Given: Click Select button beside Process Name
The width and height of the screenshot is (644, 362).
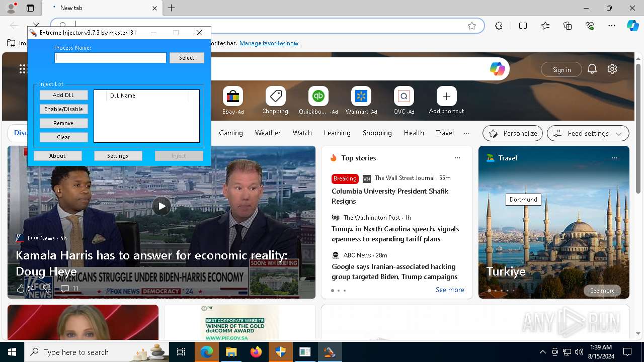Looking at the screenshot, I should click(187, 58).
